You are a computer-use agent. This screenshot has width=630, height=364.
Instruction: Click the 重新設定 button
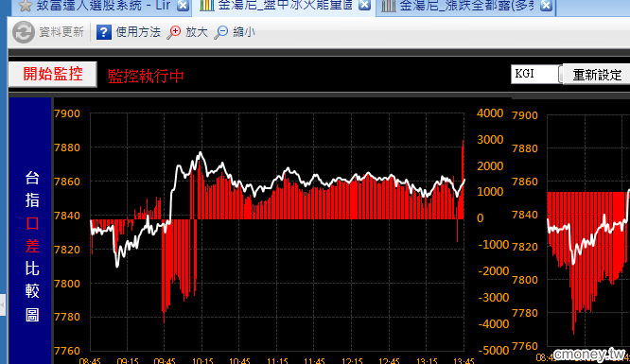point(597,75)
